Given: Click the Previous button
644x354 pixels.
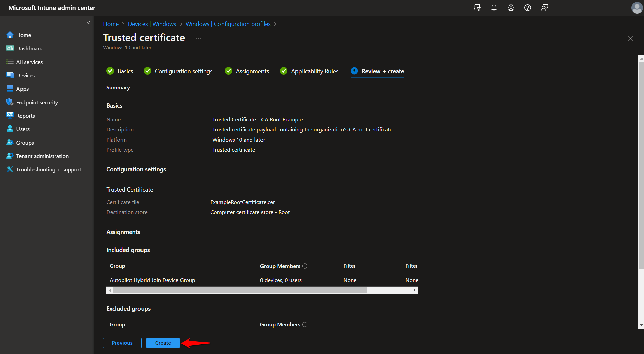Looking at the screenshot, I should click(x=122, y=343).
